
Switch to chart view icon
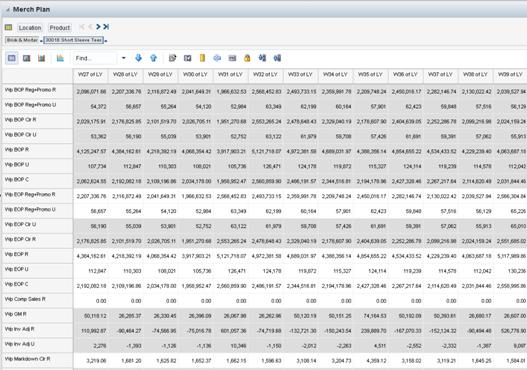41,58
